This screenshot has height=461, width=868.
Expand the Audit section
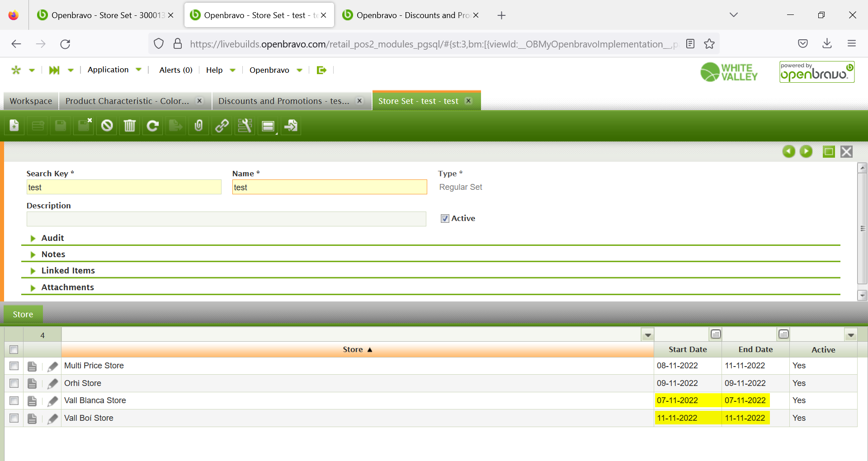52,238
